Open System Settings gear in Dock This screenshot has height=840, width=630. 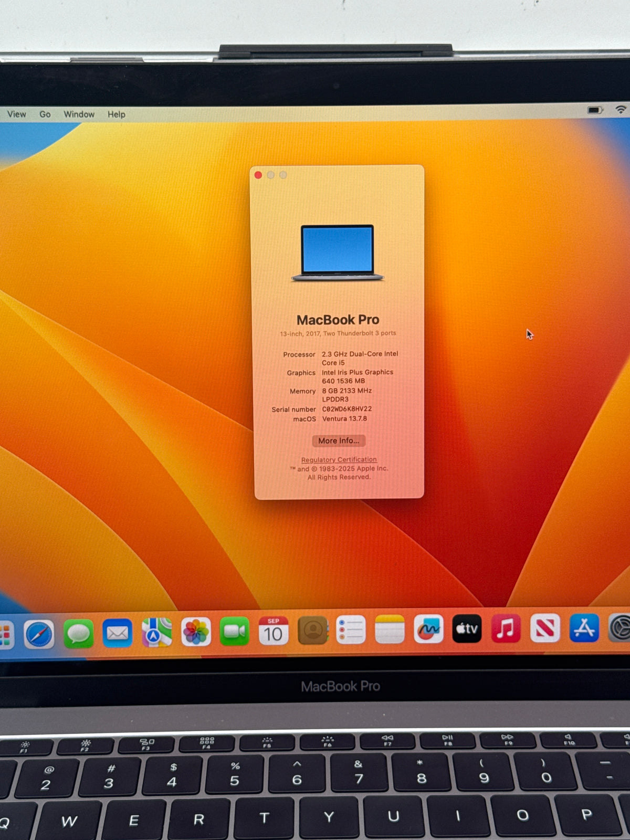620,628
